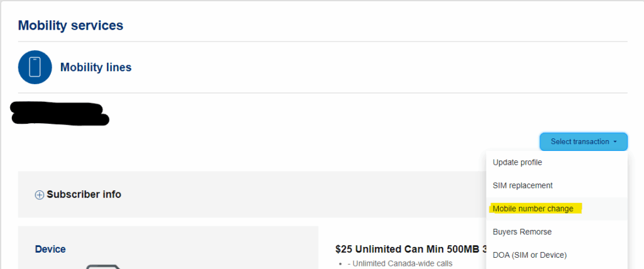Click the bullet point before Canada-wide calls
Image resolution: width=644 pixels, height=269 pixels.
click(x=340, y=263)
